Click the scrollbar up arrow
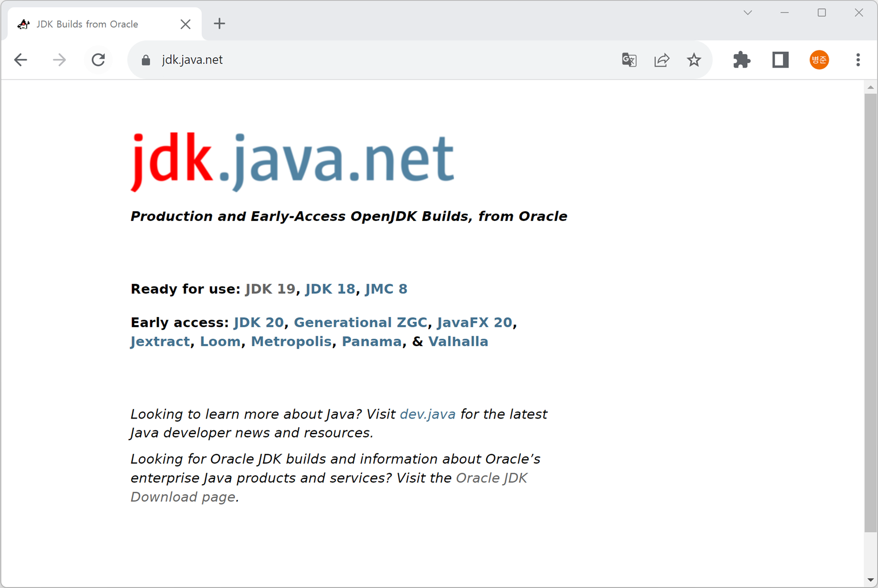Screen dimensions: 878x588 point(870,87)
